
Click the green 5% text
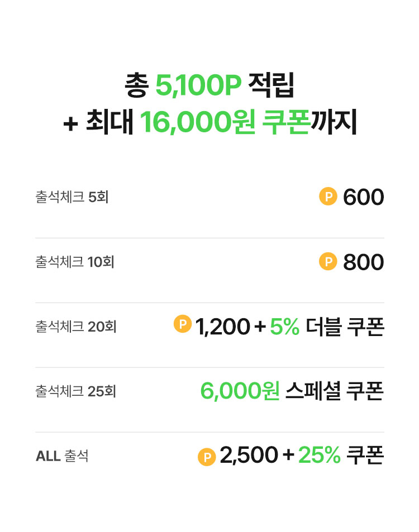[x=284, y=327]
